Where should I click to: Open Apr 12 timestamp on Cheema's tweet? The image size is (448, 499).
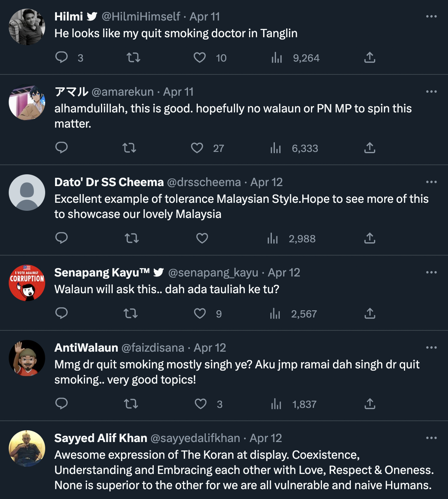click(267, 182)
